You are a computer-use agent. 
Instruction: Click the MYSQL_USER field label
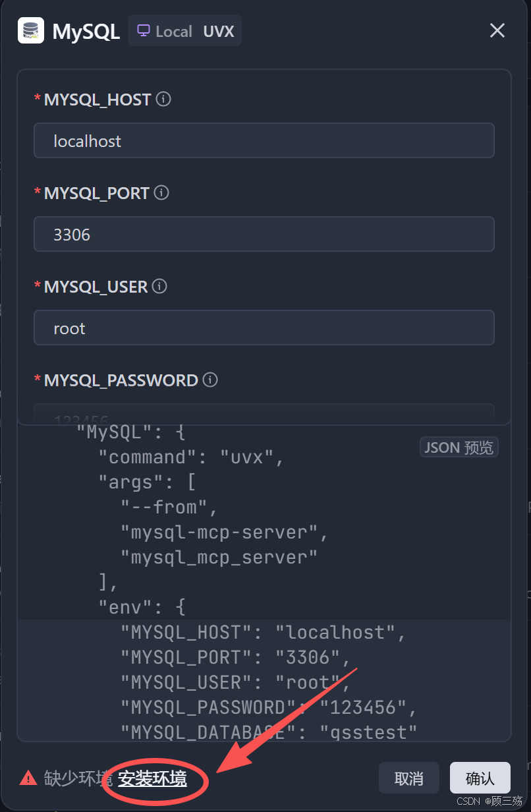(96, 287)
